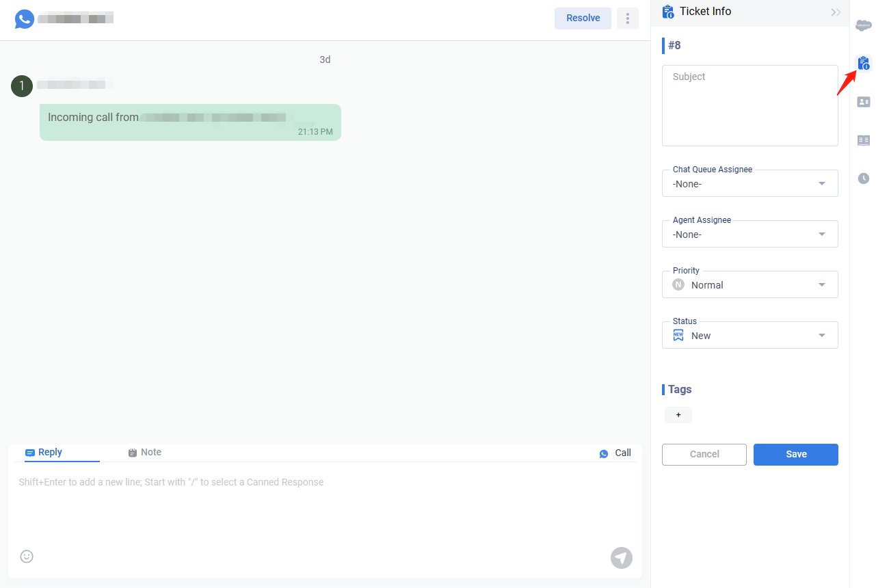Expand the Status dropdown showing New
This screenshot has height=588, width=876.
[x=749, y=336]
